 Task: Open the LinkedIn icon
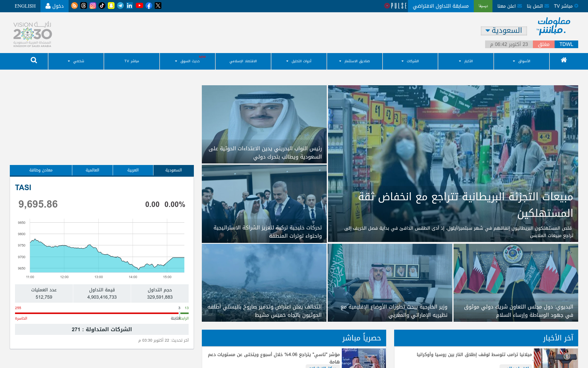click(x=130, y=6)
